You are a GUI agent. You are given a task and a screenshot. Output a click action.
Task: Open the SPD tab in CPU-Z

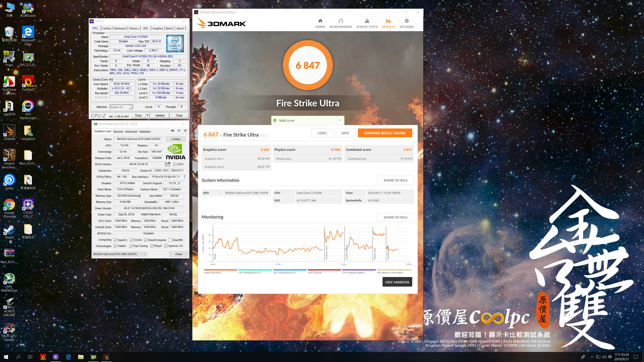146,28
